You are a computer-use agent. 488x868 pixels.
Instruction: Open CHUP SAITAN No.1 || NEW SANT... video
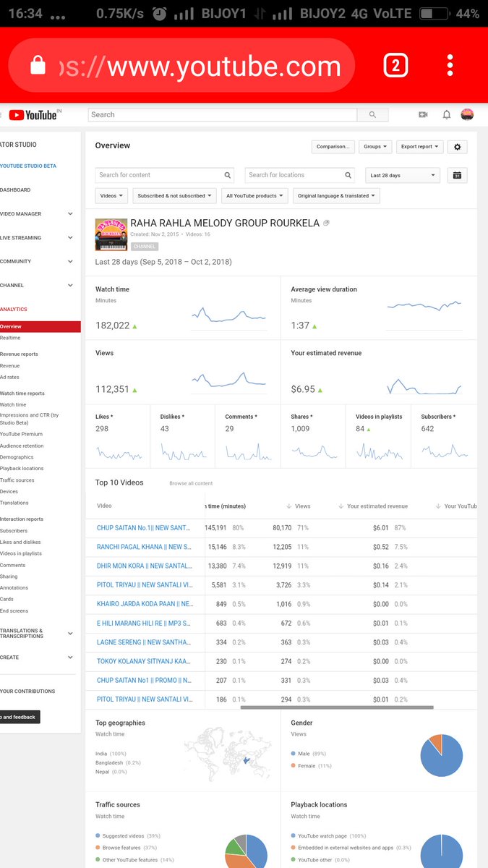tap(144, 528)
